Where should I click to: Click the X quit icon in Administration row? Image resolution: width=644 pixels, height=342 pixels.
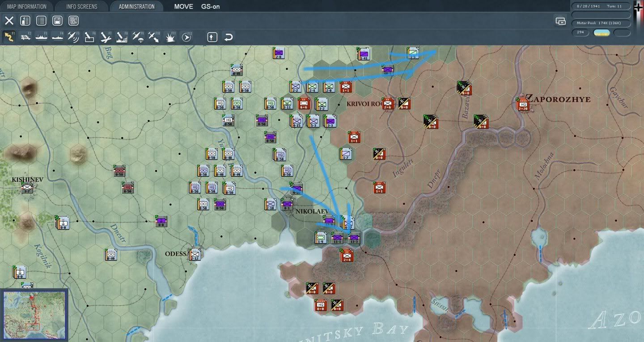(x=9, y=21)
